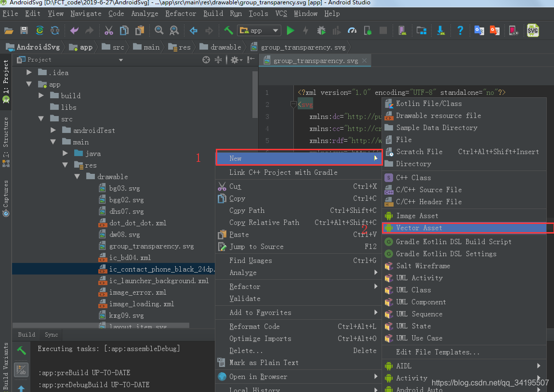Click the SDK Manager download icon

tap(441, 30)
